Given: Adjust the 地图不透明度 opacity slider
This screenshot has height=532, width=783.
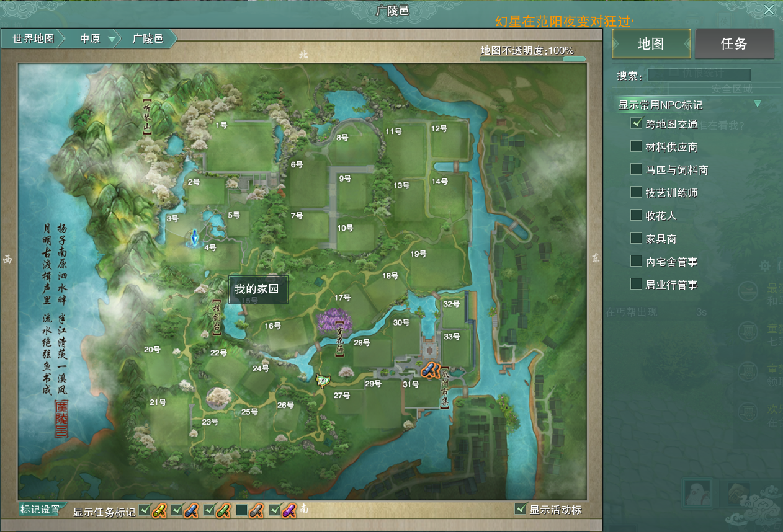Looking at the screenshot, I should 532,60.
